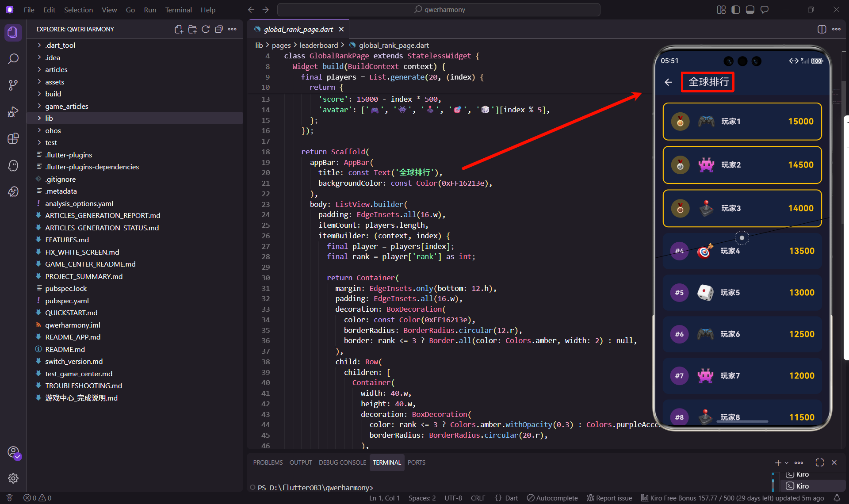Open the Terminal menu
849x504 pixels.
point(178,10)
